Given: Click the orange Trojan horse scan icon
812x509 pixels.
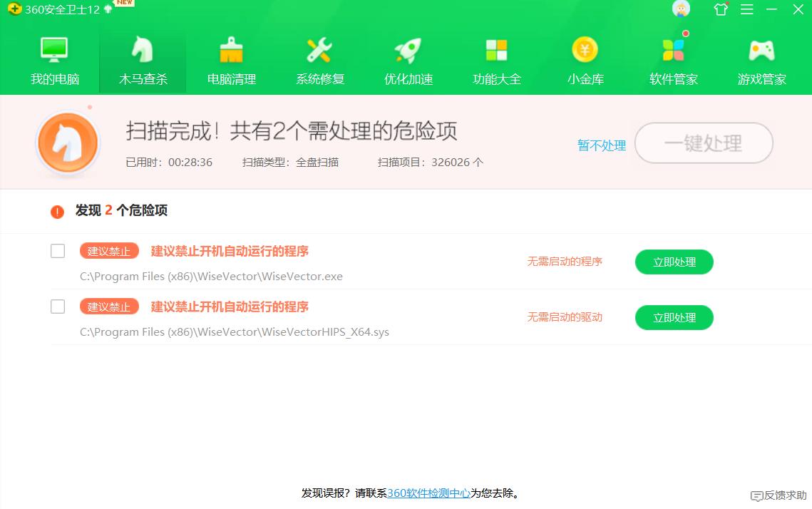Looking at the screenshot, I should [68, 143].
